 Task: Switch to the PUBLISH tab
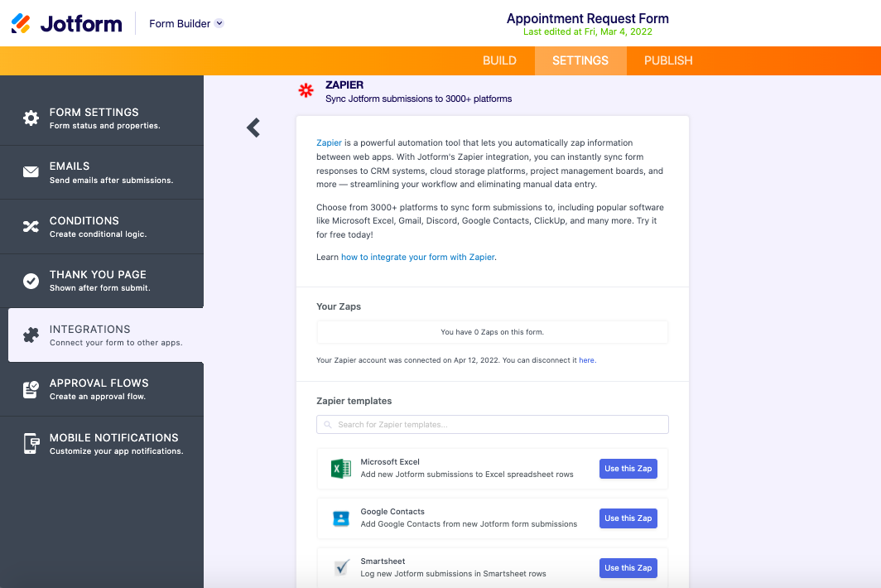click(x=668, y=60)
